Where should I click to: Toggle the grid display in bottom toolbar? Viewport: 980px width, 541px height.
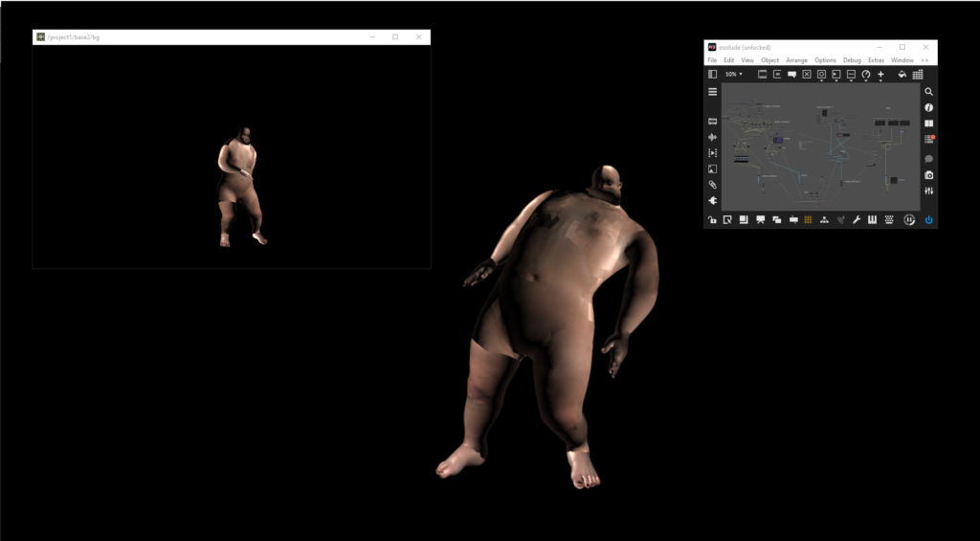point(808,219)
